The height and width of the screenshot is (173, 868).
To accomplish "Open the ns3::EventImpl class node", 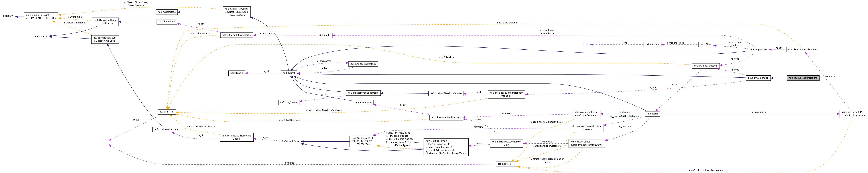I will 166,22.
